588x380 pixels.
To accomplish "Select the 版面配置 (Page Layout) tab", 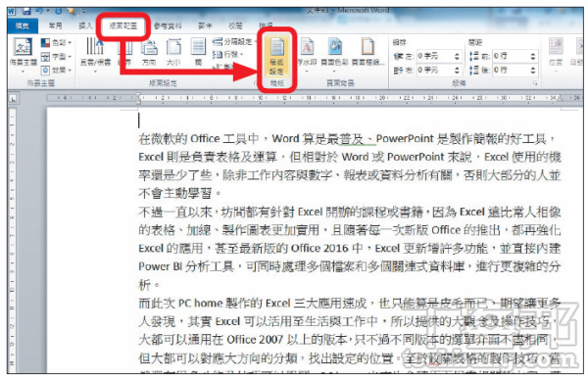I will pos(123,25).
